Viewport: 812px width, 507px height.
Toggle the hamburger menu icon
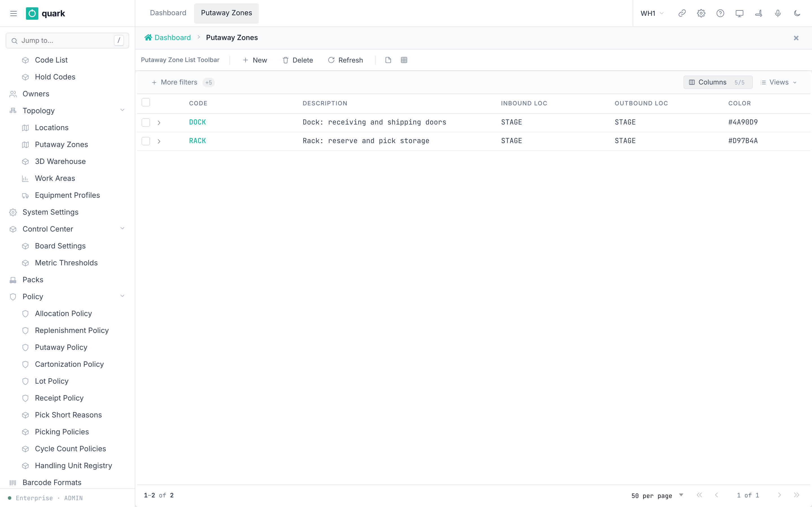tap(14, 14)
